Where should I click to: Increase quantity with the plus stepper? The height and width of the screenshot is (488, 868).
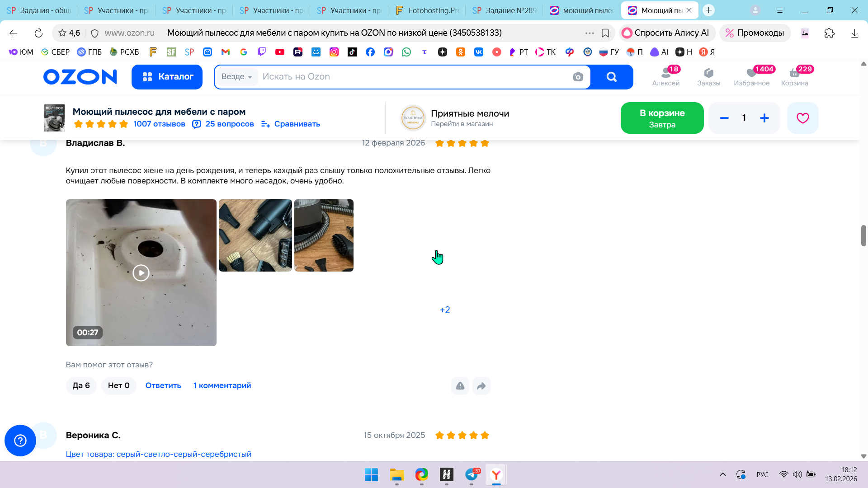click(764, 118)
